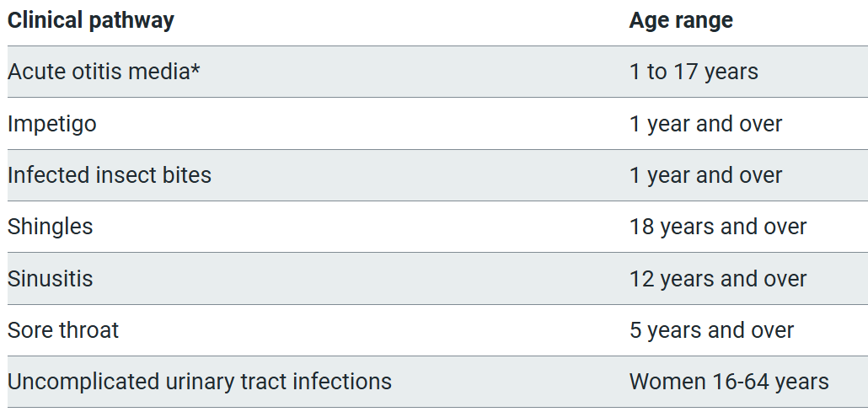Select the "Women 16-64 years" cell
Viewport: 868px width, 412px height.
(x=729, y=382)
